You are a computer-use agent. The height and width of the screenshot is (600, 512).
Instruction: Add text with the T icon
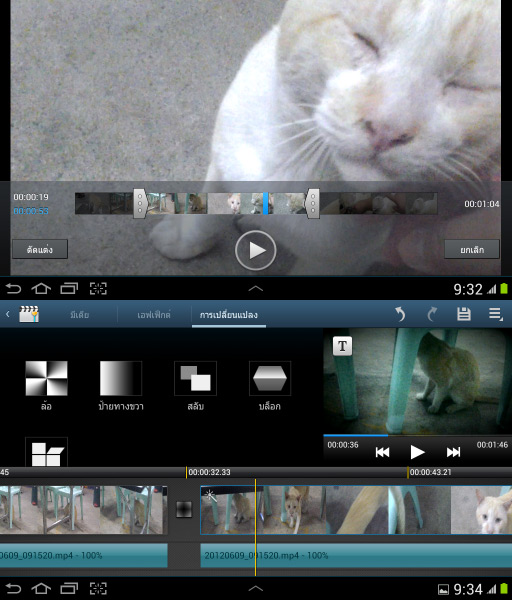point(342,346)
